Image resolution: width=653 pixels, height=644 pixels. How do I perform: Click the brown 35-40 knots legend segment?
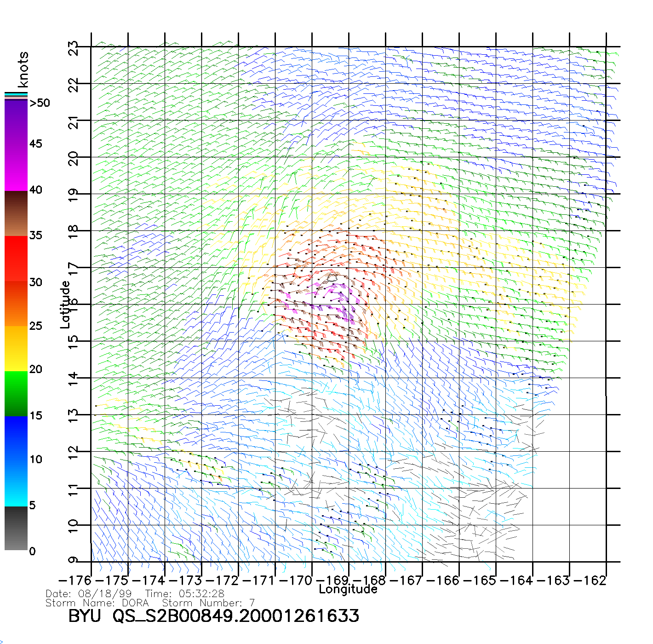click(16, 213)
